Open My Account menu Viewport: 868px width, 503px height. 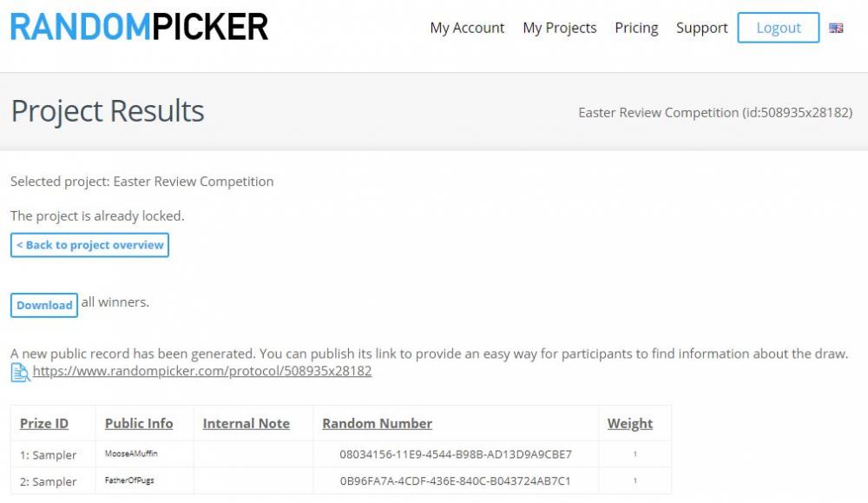[467, 28]
